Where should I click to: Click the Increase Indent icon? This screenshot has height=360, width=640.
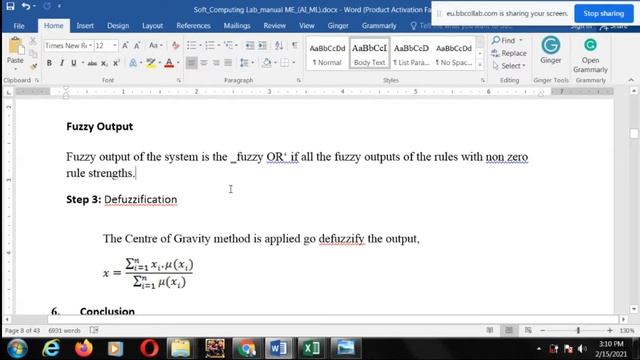(x=262, y=45)
